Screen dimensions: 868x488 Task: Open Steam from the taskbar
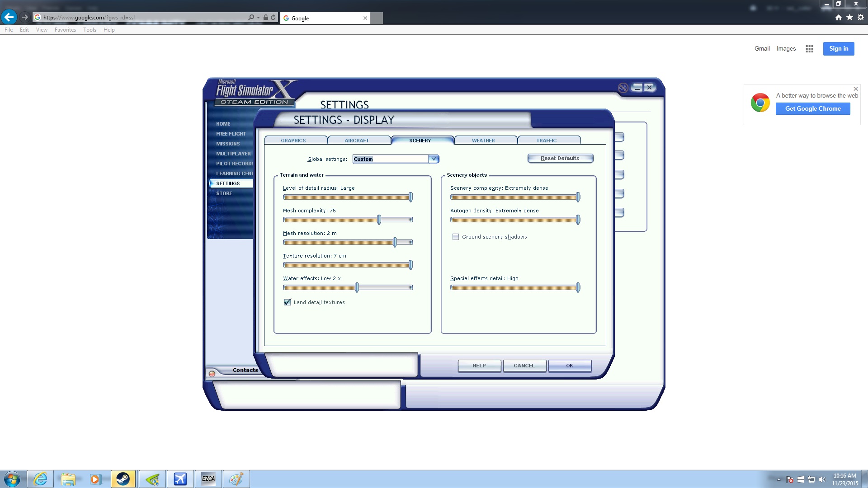coord(123,479)
